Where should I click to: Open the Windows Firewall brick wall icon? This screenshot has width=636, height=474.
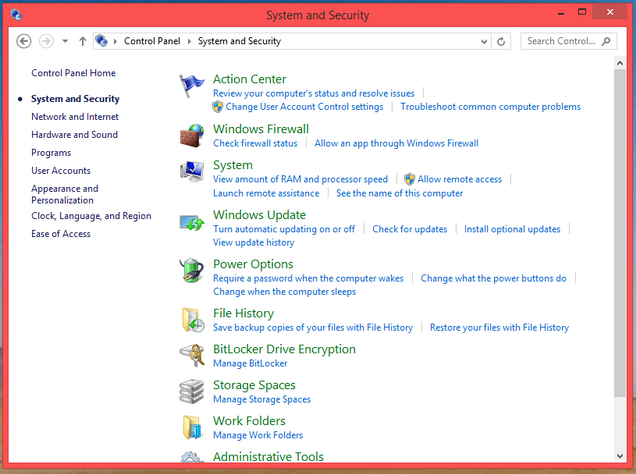point(192,136)
